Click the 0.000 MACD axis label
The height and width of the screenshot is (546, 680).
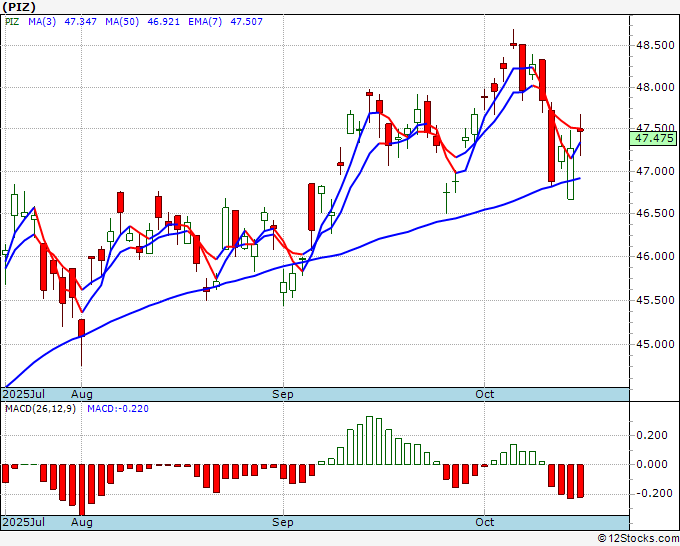click(652, 464)
